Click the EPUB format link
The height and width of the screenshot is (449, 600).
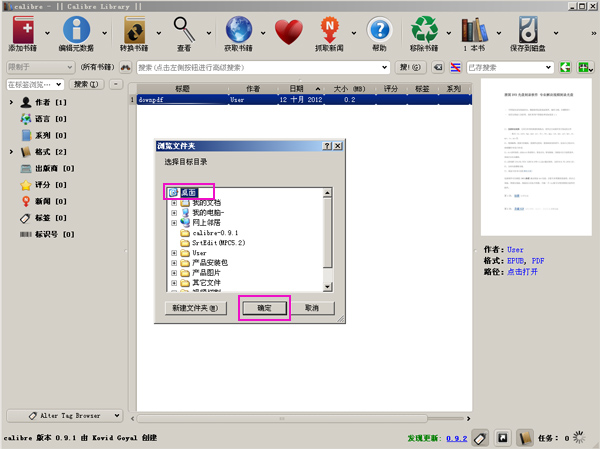(x=515, y=261)
